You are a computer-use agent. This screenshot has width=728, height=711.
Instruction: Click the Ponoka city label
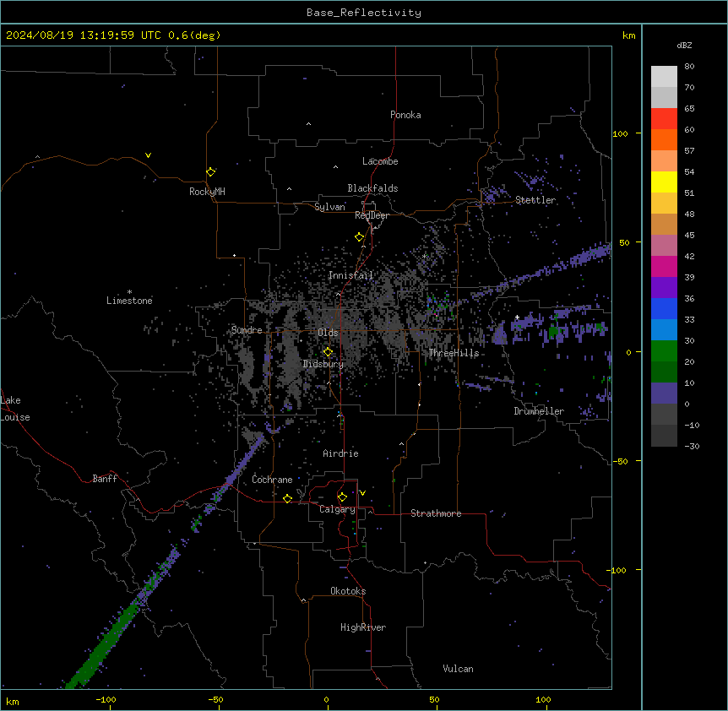click(405, 115)
